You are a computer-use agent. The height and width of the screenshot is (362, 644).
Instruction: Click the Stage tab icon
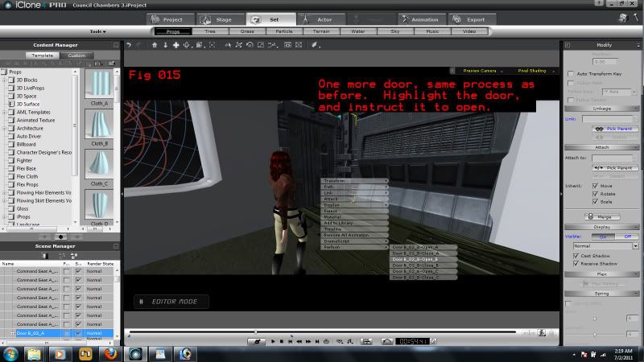pyautogui.click(x=205, y=19)
